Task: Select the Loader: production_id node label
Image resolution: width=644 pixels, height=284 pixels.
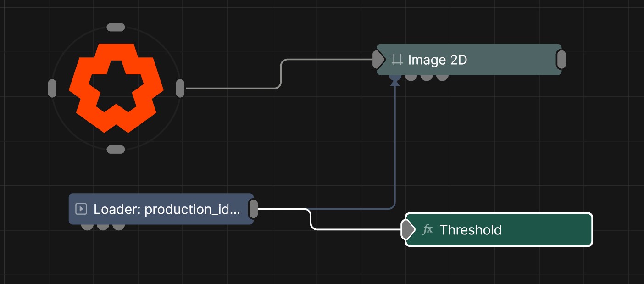Action: 167,209
